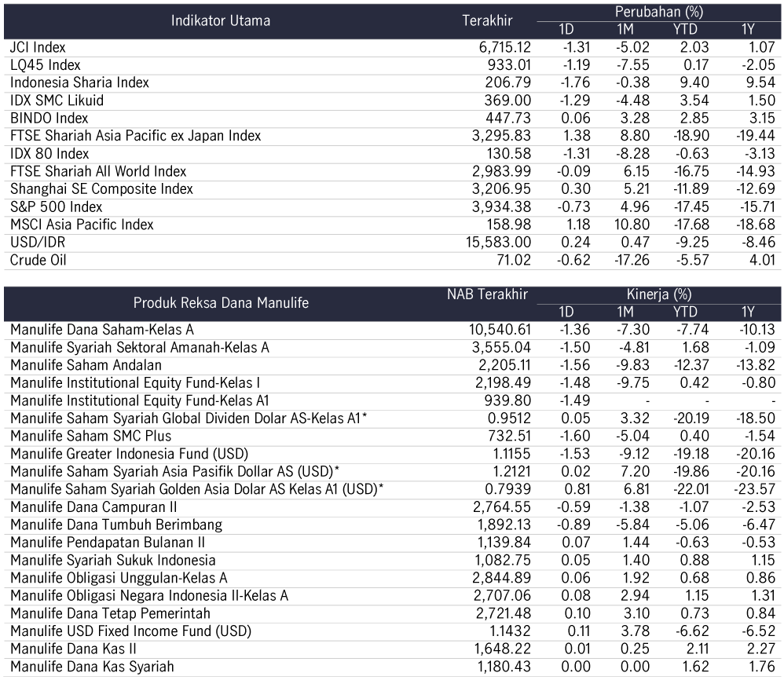Screen dimensions: 784x680
Task: Click 'Manulife Syariah Sukuk Indonesia' label
Action: coord(112,560)
